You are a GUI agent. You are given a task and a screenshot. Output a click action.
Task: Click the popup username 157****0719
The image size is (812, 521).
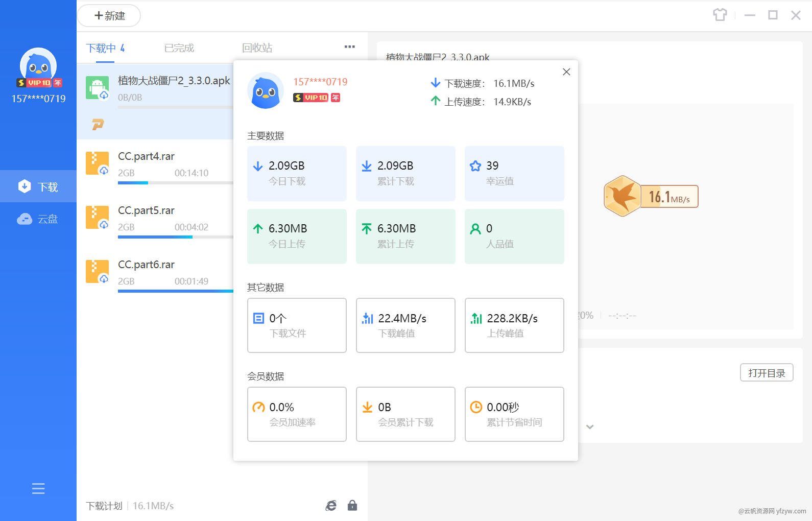pyautogui.click(x=320, y=82)
